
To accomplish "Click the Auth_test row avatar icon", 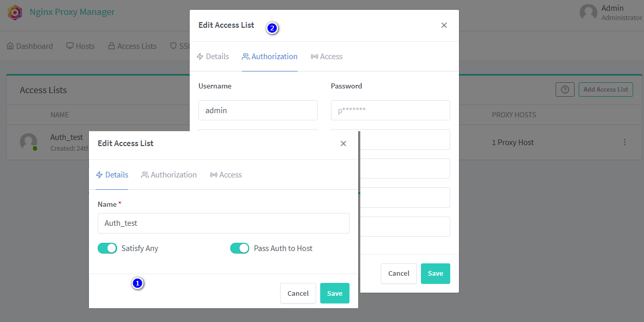I will point(28,142).
